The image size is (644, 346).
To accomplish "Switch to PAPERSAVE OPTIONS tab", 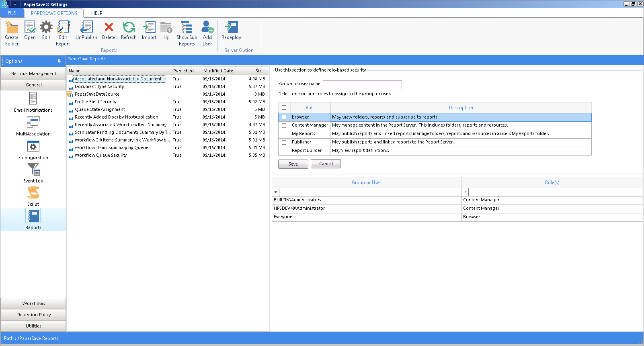I will (x=54, y=13).
